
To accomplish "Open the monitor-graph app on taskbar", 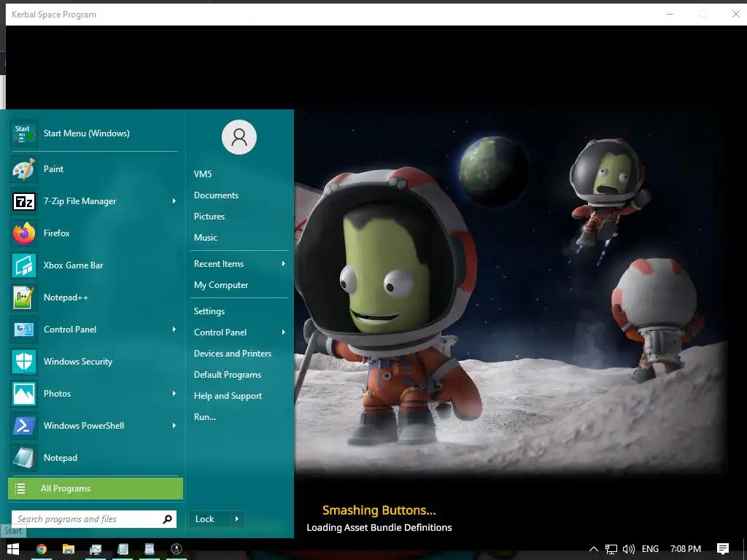I will click(x=96, y=549).
